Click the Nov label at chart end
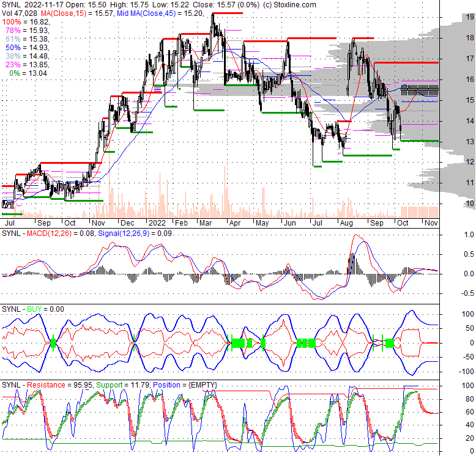 coord(431,223)
